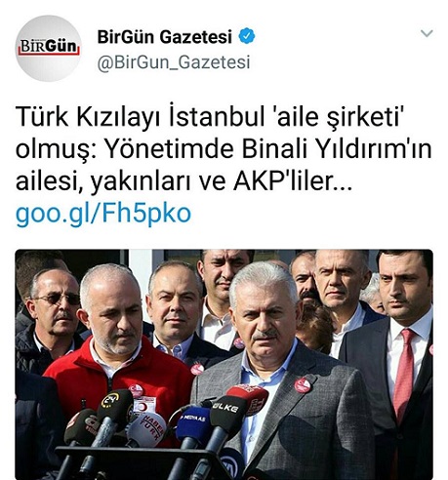Click the blue verified badge

[x=247, y=36]
